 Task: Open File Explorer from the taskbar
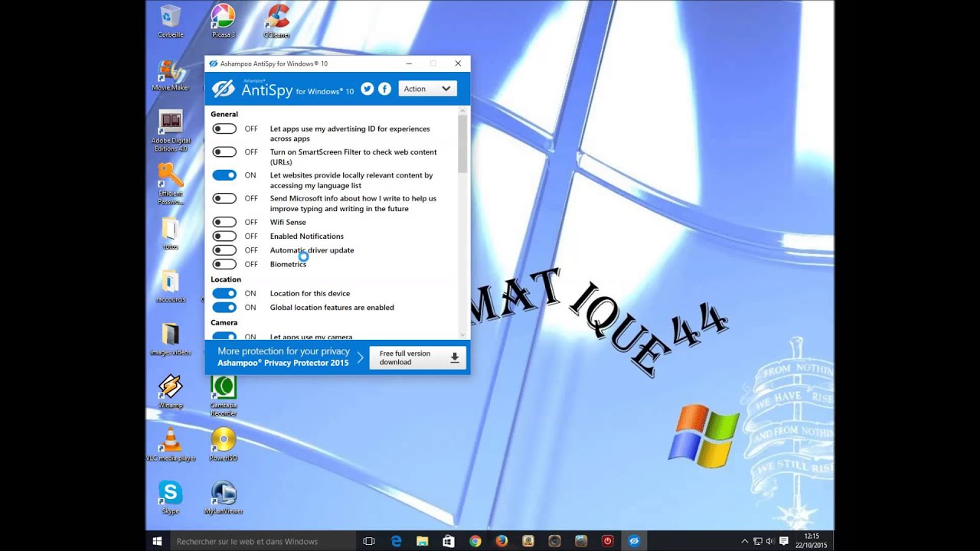point(422,541)
